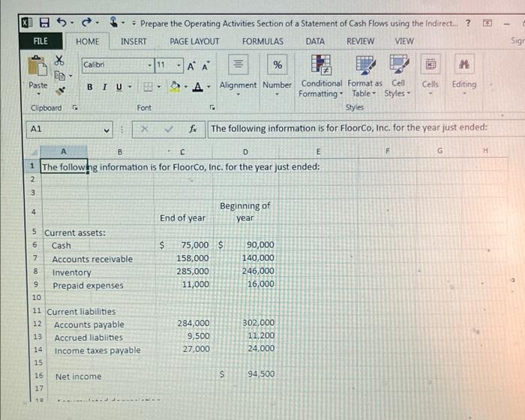Switch to the DATA tab
Image resolution: width=525 pixels, height=420 pixels.
315,41
